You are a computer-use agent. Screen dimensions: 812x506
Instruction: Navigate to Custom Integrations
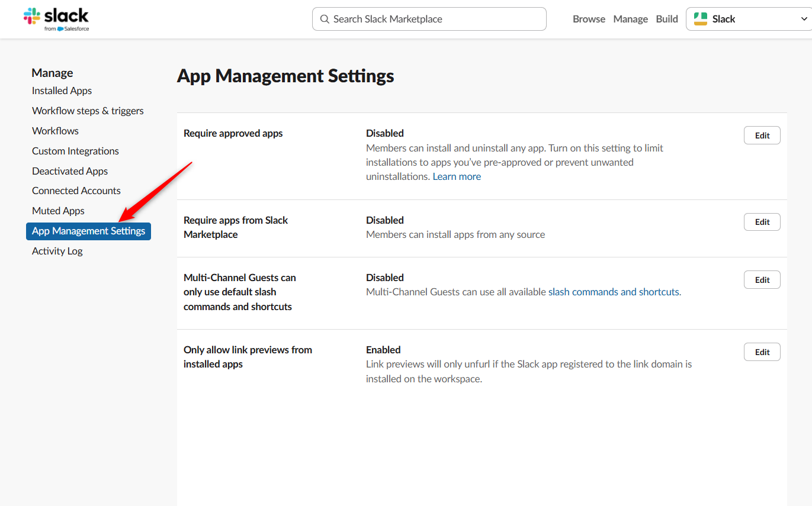75,151
